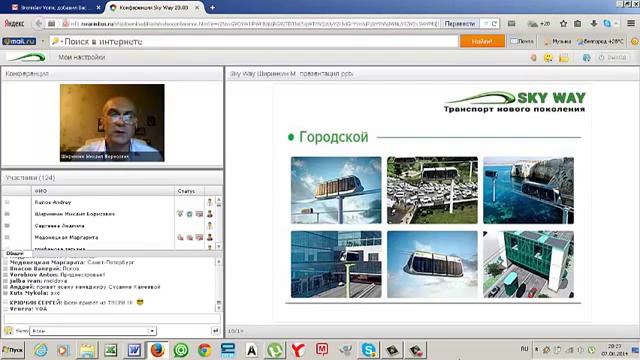Open the Музыка link in Mail.ru toolbar
Viewport: 640px width, 360px height.
[558, 41]
